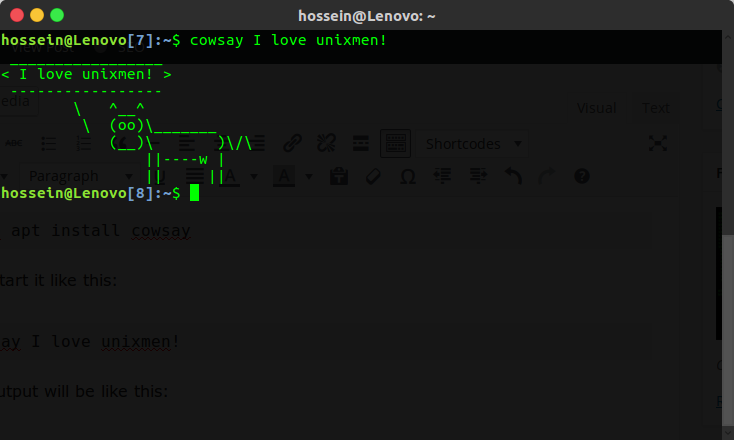Minimize the terminal with the yellow button
The width and height of the screenshot is (734, 440).
37,15
